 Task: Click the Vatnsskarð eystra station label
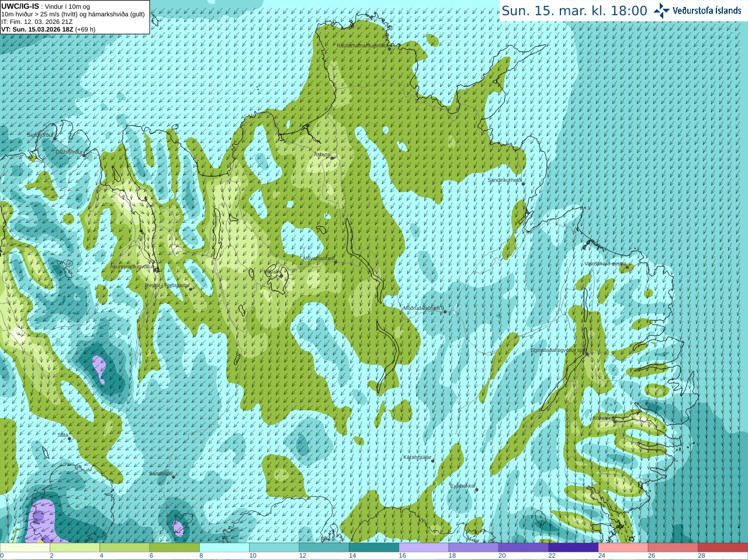[x=605, y=264]
